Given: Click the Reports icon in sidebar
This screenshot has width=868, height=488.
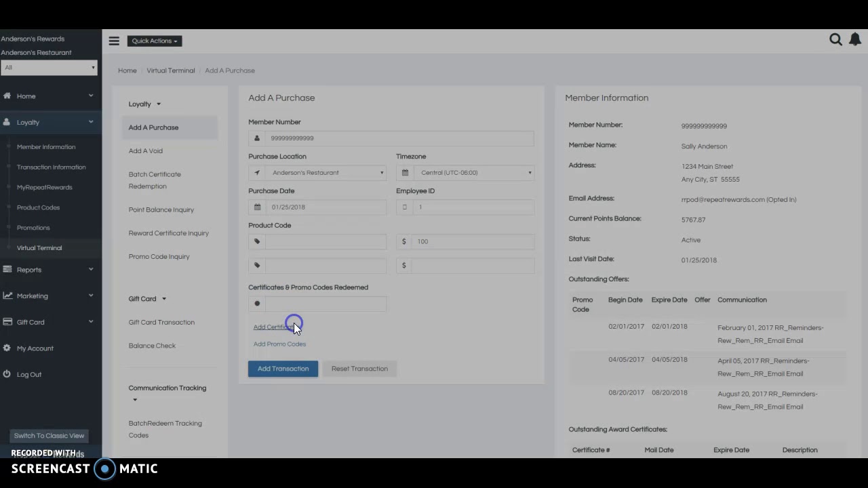Looking at the screenshot, I should pyautogui.click(x=7, y=270).
